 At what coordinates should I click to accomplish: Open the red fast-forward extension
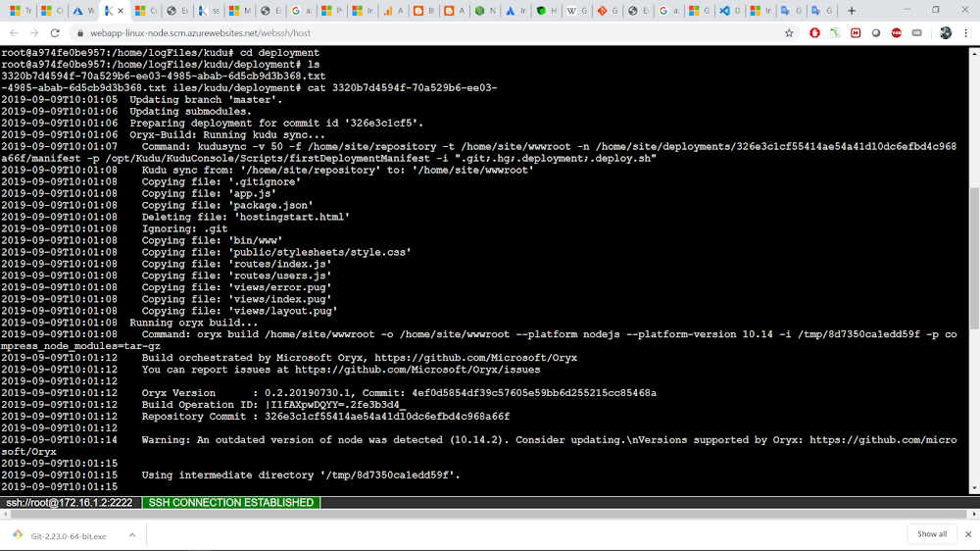coord(856,33)
